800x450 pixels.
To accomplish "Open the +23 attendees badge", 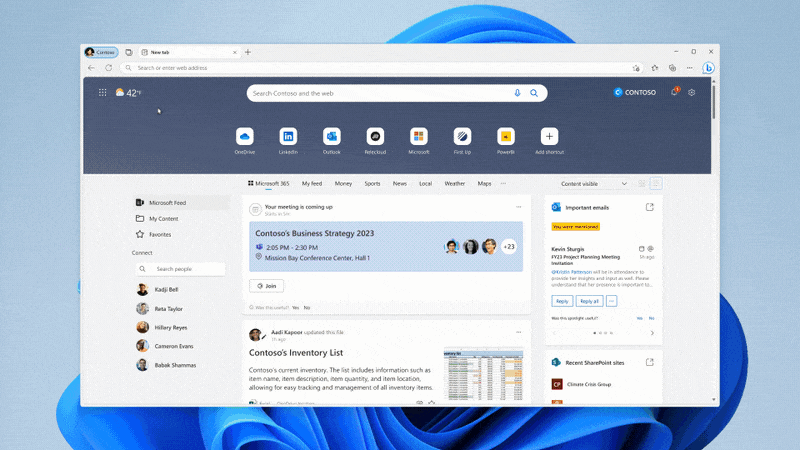I will 509,246.
